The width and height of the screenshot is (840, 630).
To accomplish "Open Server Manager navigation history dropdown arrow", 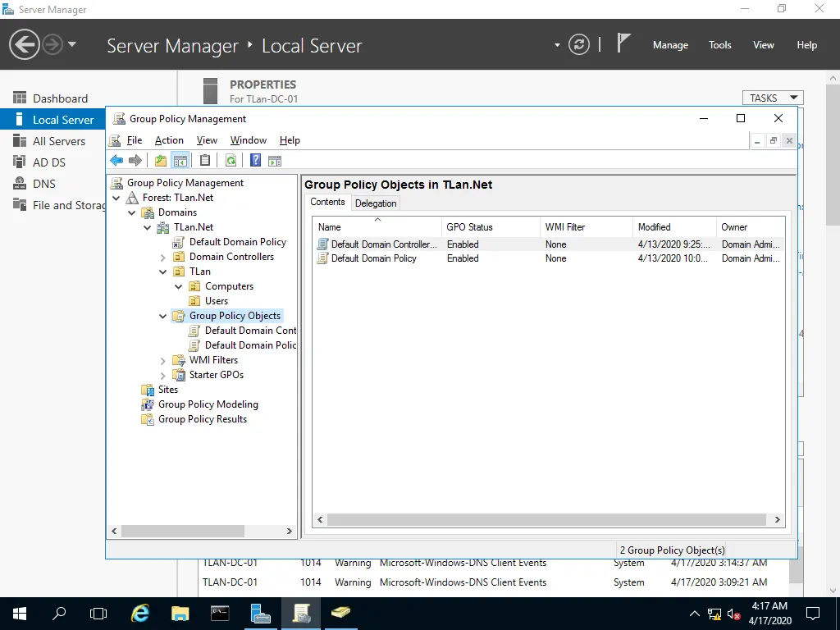I will pos(72,44).
